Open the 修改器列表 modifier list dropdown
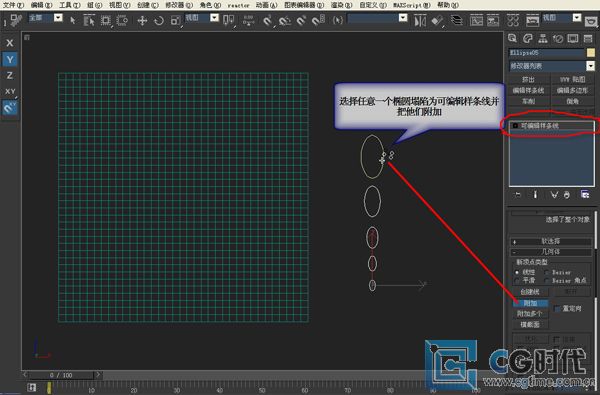Image resolution: width=600 pixels, height=395 pixels. tap(552, 66)
